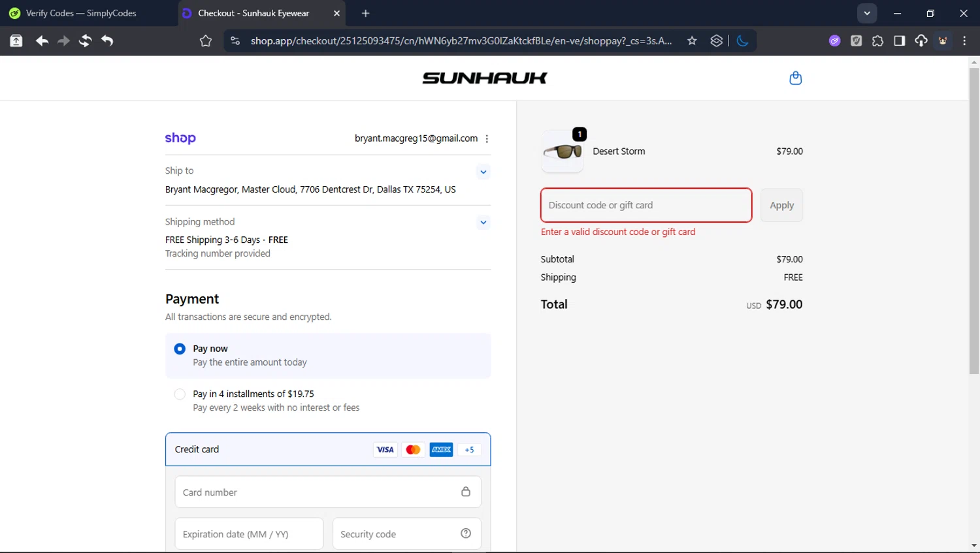Focus the Card number field
The width and height of the screenshot is (980, 553).
pos(328,492)
